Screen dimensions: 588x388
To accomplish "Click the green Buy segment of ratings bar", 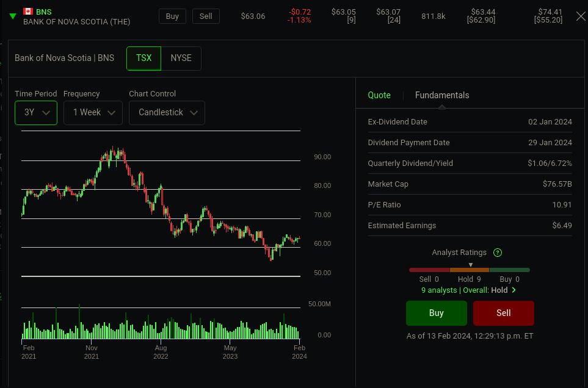I will (x=510, y=270).
